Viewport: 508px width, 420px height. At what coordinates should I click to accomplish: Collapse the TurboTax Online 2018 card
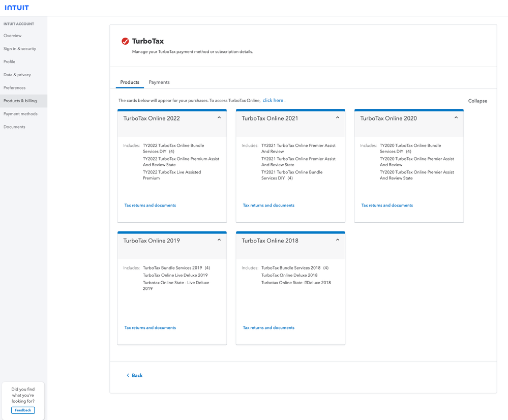click(x=338, y=240)
